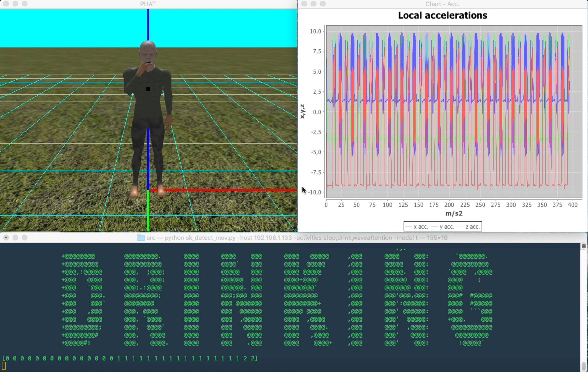Click the terminal scrollbar thumb

[x=584, y=366]
